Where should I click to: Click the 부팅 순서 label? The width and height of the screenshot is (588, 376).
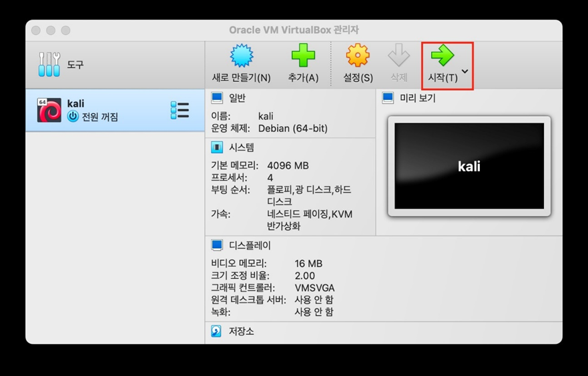click(230, 190)
